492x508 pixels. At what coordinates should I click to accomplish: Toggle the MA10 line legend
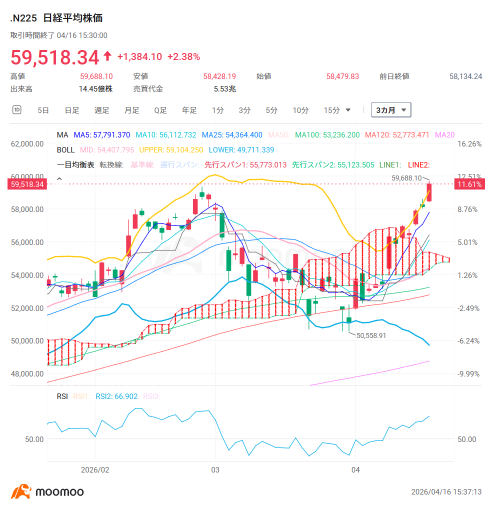click(166, 135)
